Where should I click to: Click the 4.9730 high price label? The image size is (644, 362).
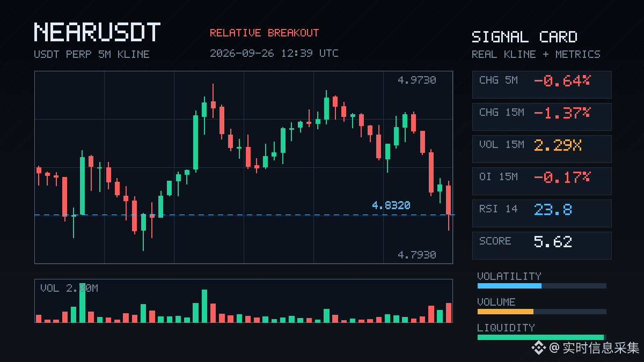416,80
